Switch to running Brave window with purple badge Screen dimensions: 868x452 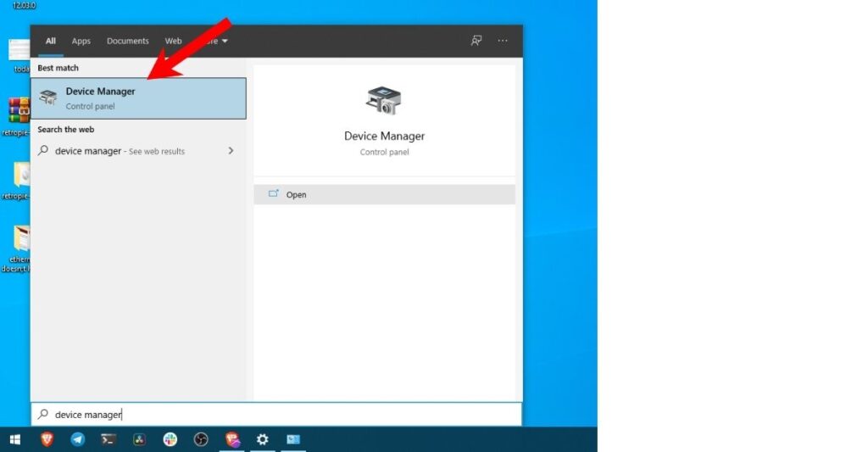coord(232,439)
